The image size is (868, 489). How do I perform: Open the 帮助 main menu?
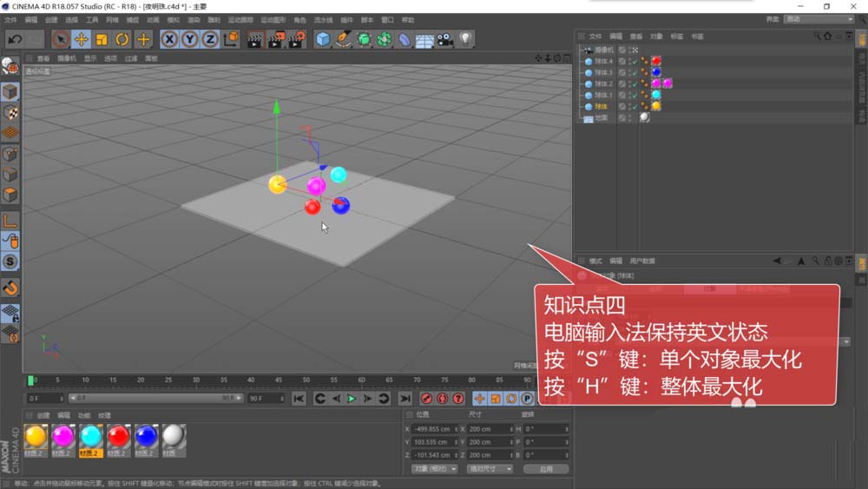tap(408, 20)
